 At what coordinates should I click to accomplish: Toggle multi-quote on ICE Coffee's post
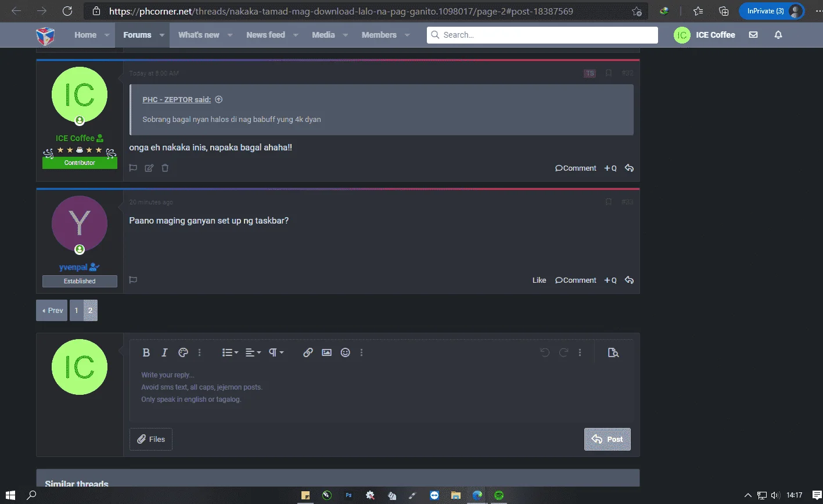click(x=610, y=168)
